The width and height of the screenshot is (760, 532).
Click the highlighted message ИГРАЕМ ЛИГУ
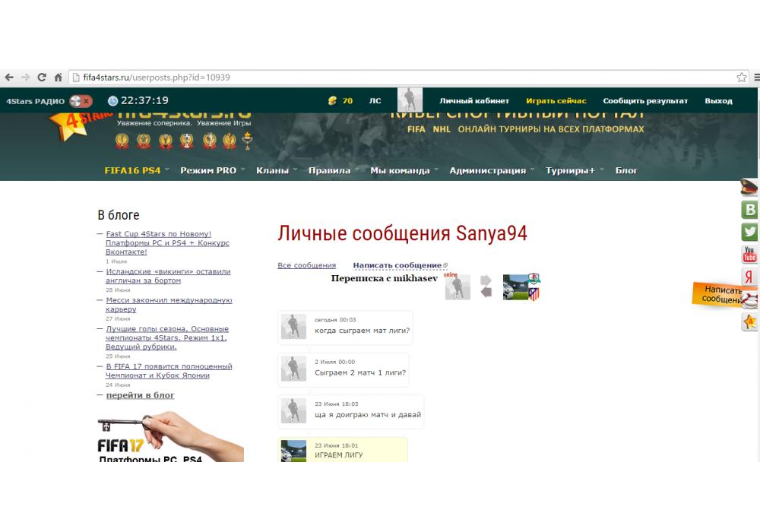tap(343, 450)
